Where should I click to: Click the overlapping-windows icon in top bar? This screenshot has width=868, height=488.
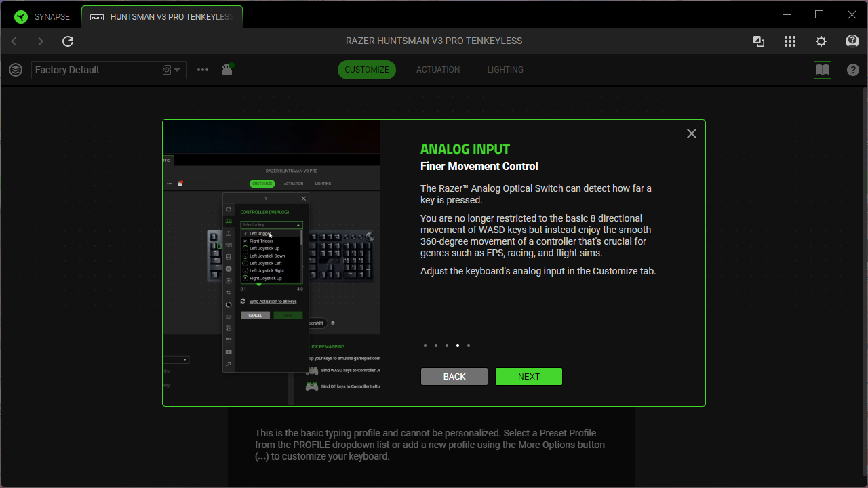point(759,41)
